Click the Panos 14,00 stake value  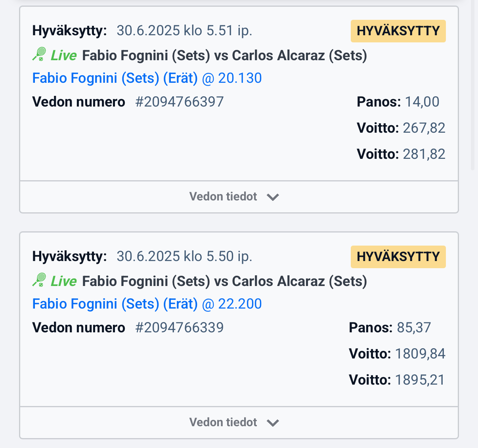(422, 102)
